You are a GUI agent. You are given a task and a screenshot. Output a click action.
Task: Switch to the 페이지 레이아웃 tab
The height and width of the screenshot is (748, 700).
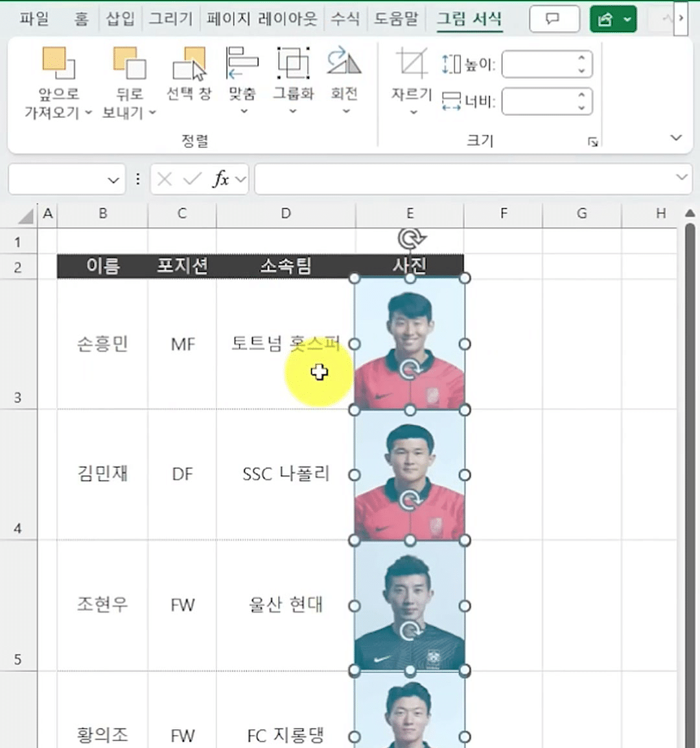262,19
